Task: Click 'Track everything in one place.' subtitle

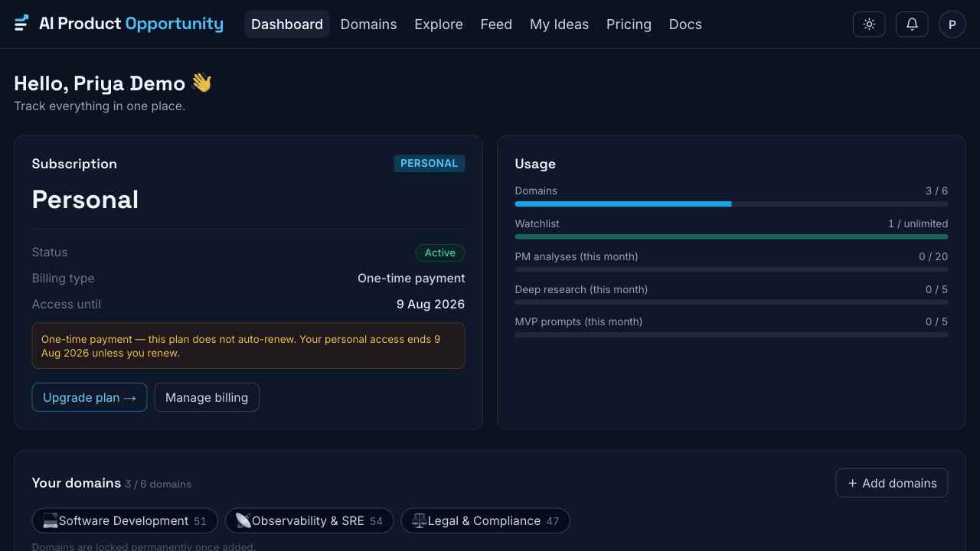Action: [100, 106]
